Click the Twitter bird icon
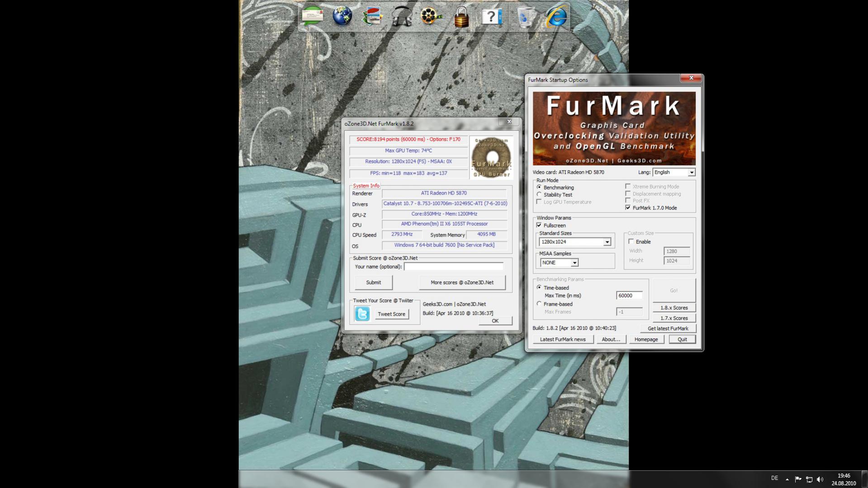868x488 pixels. (x=362, y=313)
